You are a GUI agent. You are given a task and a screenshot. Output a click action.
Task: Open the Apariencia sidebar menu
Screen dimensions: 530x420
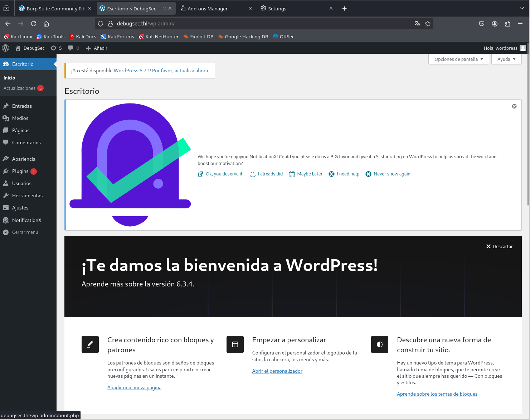click(x=24, y=159)
